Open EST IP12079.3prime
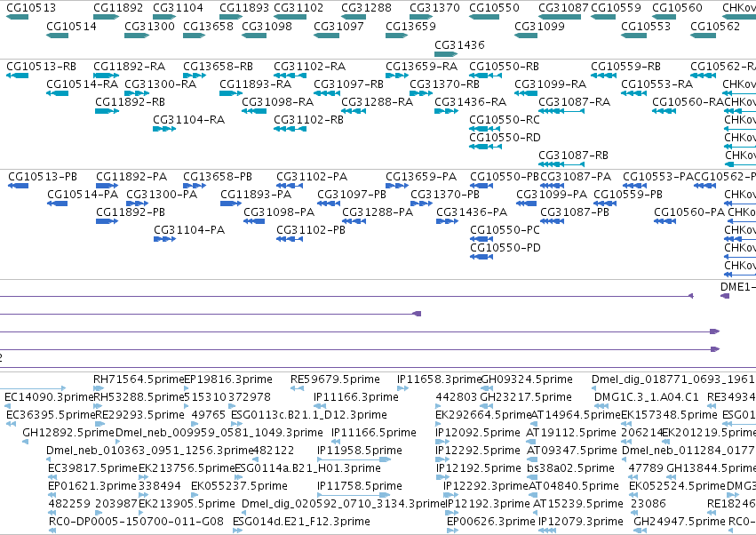This screenshot has height=535, width=756. click(x=581, y=522)
